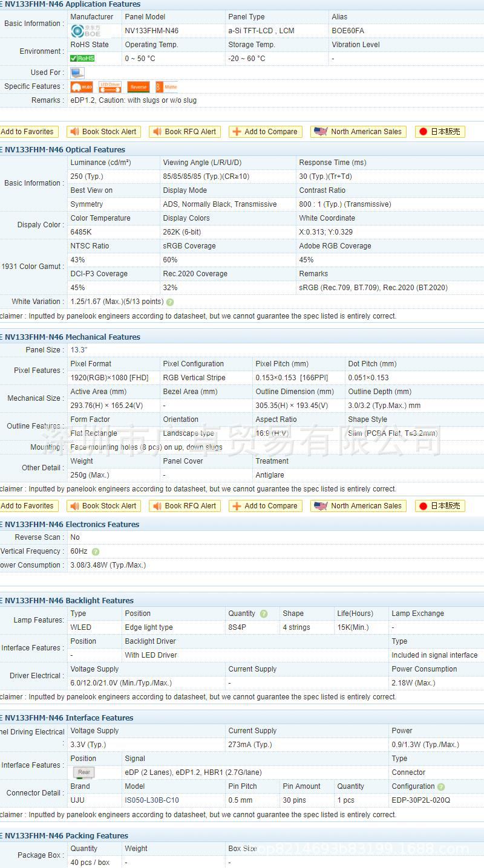Click active area 293.76(H) × 165.24(V)

tap(106, 406)
